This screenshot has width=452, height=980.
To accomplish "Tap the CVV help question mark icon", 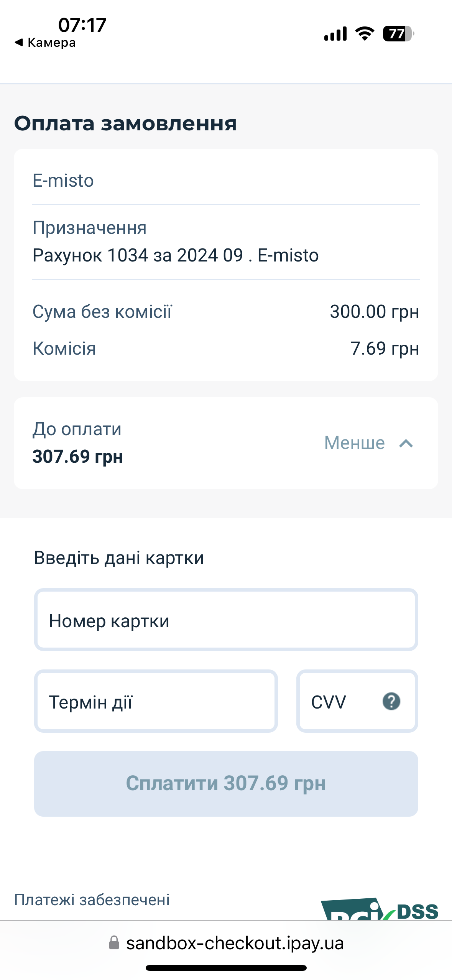I will click(391, 701).
